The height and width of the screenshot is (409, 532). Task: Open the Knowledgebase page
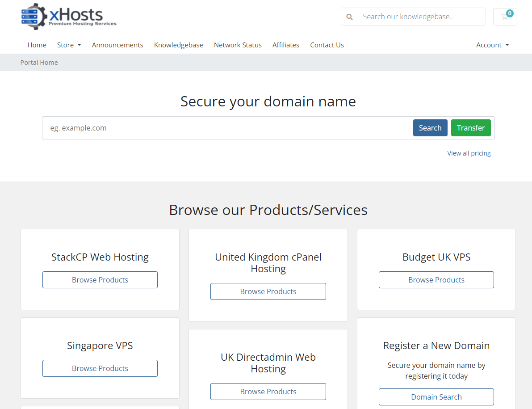click(x=178, y=45)
